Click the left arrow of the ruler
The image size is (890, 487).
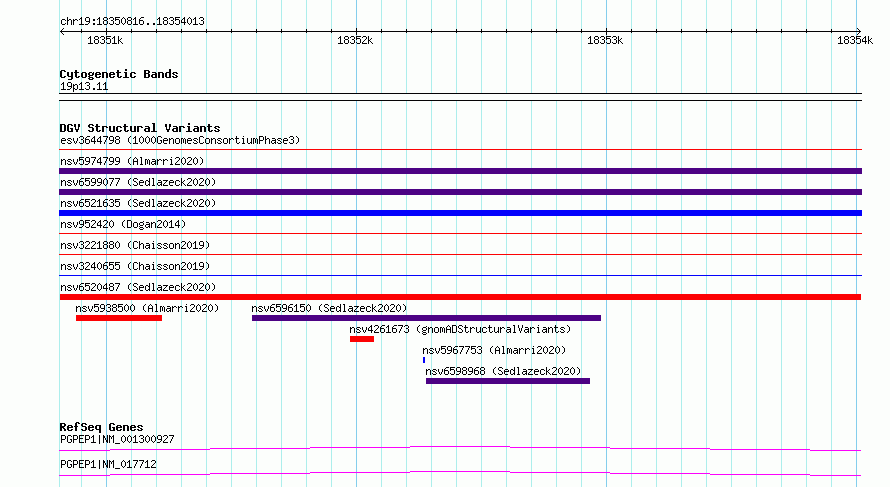[62, 31]
